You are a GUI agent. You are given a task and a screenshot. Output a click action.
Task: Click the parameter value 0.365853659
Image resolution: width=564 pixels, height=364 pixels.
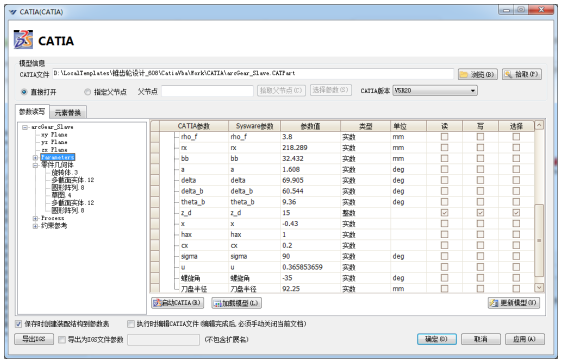303,267
